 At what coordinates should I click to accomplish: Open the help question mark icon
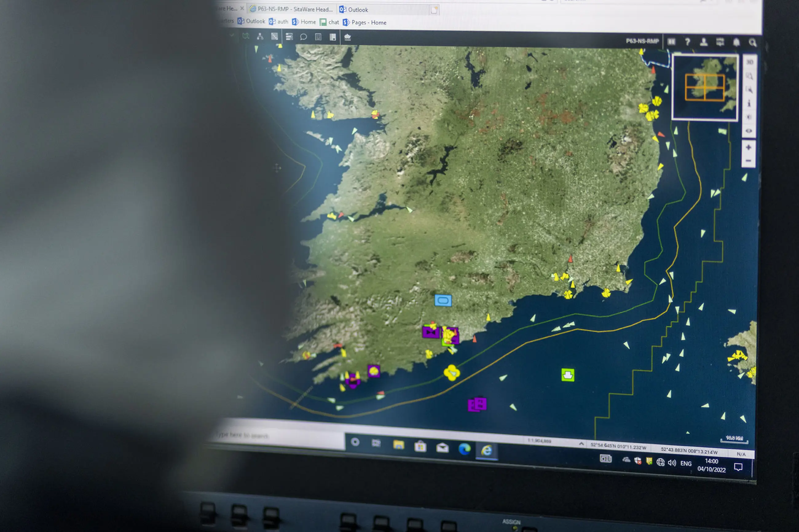click(687, 41)
